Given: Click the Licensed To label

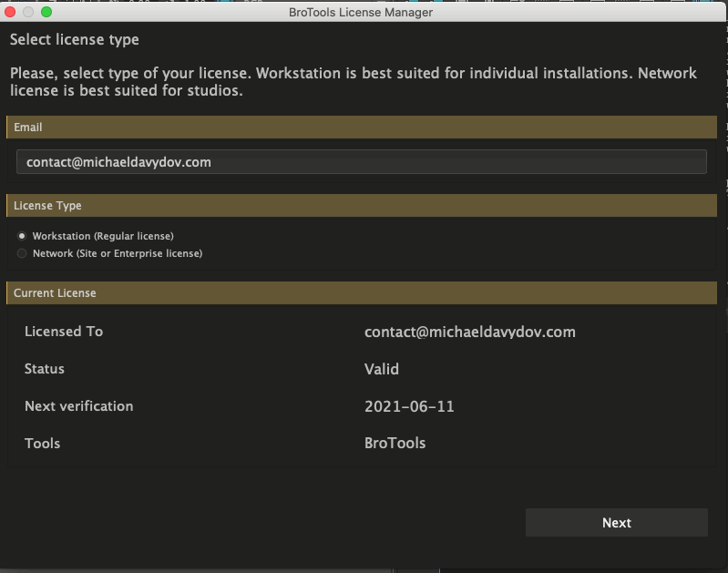Looking at the screenshot, I should [64, 331].
